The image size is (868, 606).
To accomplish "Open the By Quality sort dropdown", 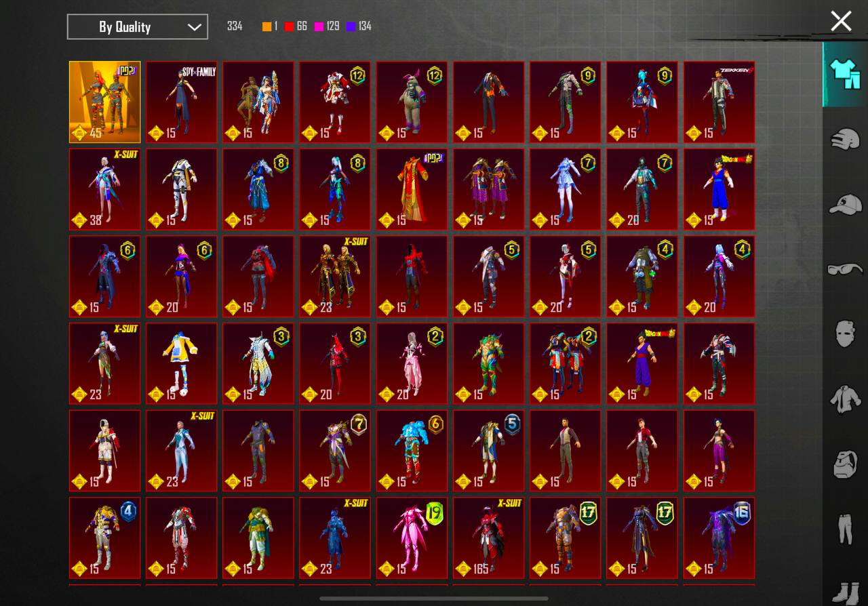I will tap(138, 27).
